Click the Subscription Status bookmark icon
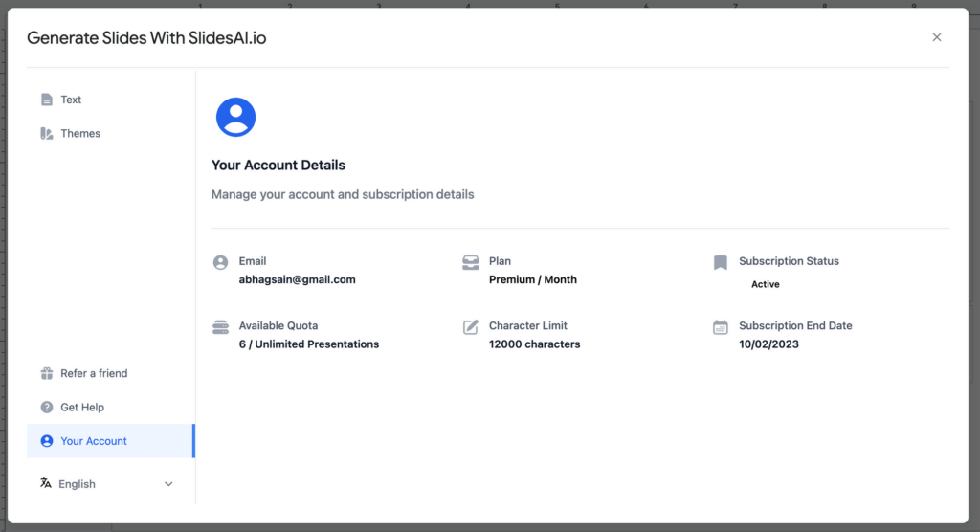 point(721,262)
